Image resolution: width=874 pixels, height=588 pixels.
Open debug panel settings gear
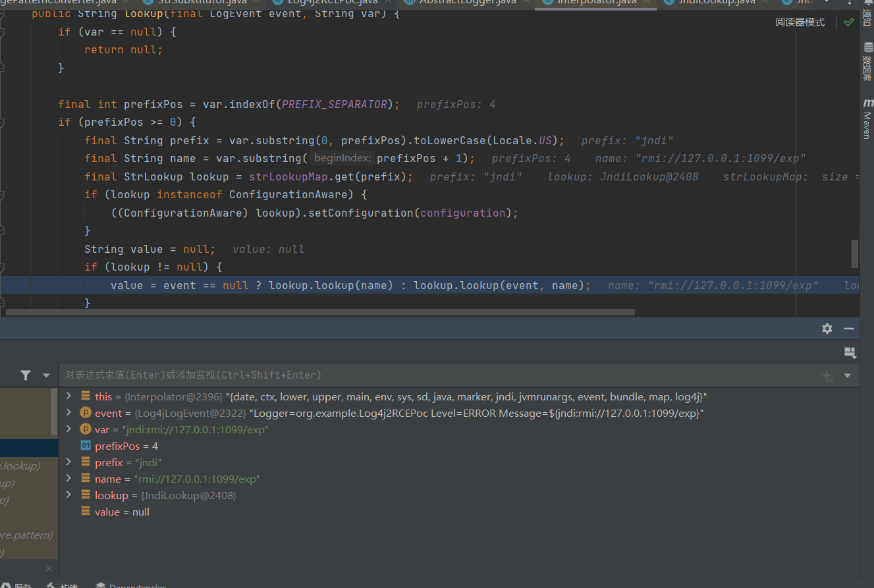[827, 329]
